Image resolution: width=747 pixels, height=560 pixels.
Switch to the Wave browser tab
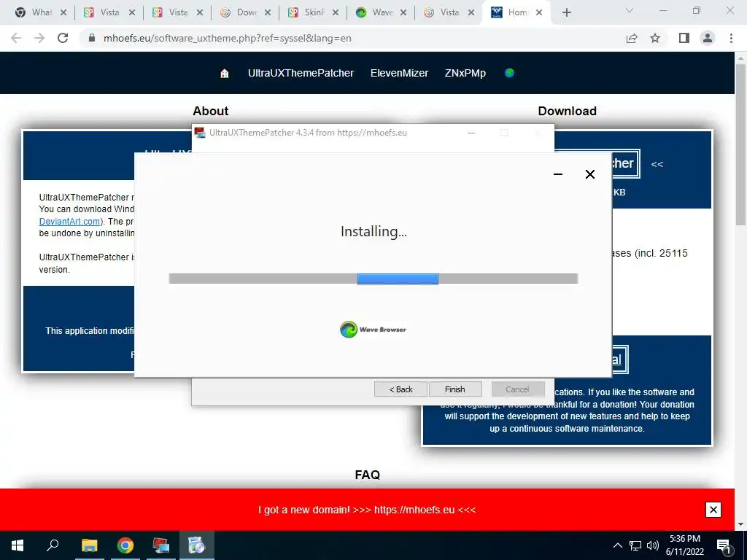pos(381,13)
